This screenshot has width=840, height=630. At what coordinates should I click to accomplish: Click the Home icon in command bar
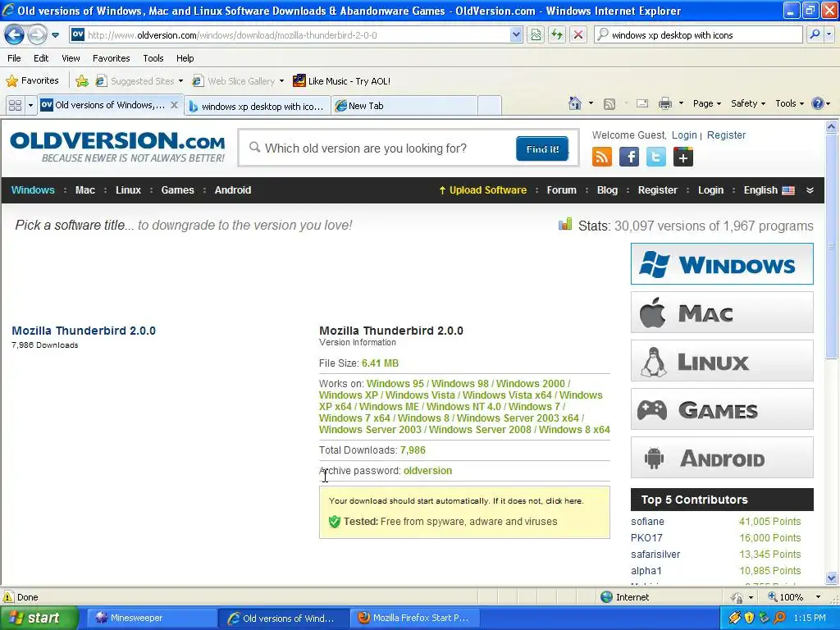tap(575, 103)
